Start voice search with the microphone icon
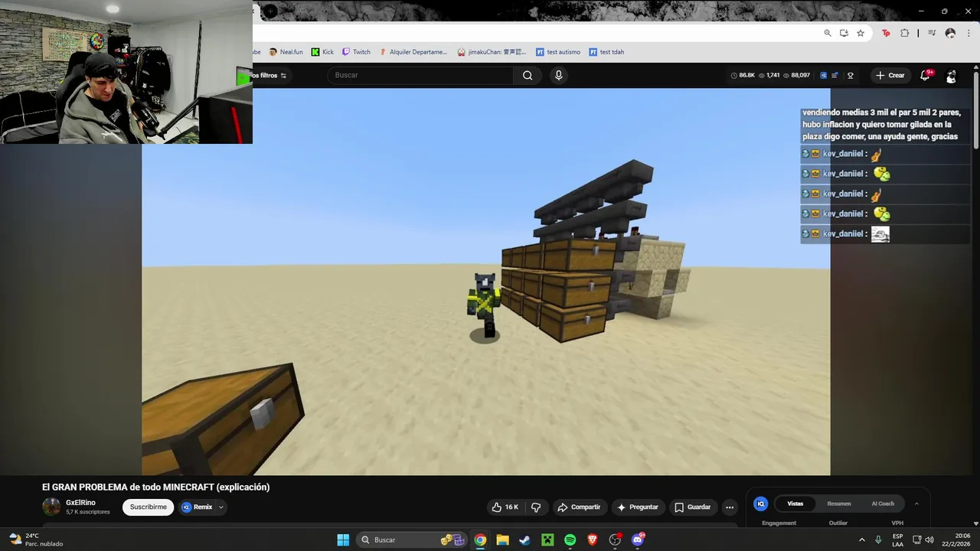The image size is (980, 551). point(558,75)
